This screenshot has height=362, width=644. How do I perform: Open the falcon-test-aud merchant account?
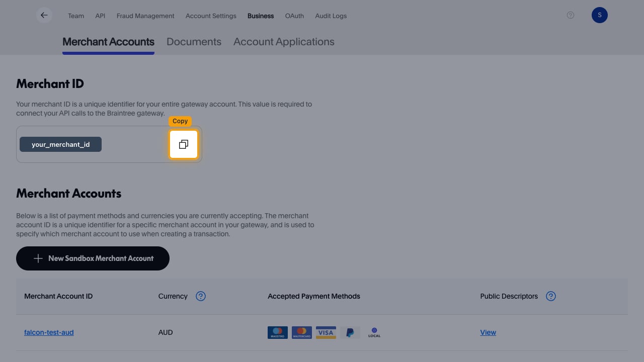point(49,332)
